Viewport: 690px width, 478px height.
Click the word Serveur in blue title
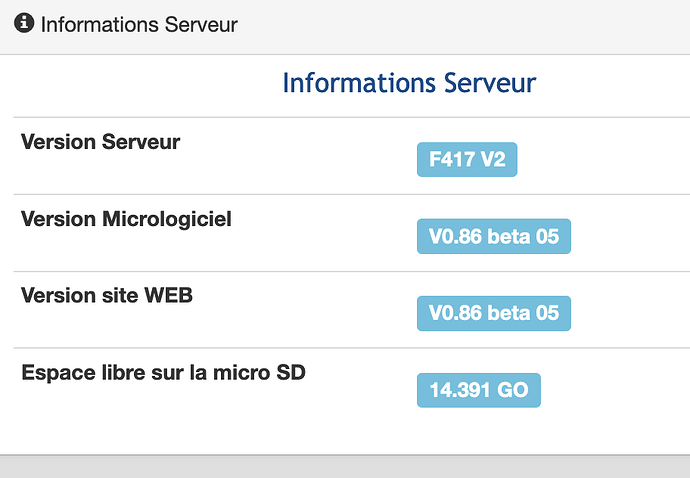(490, 82)
